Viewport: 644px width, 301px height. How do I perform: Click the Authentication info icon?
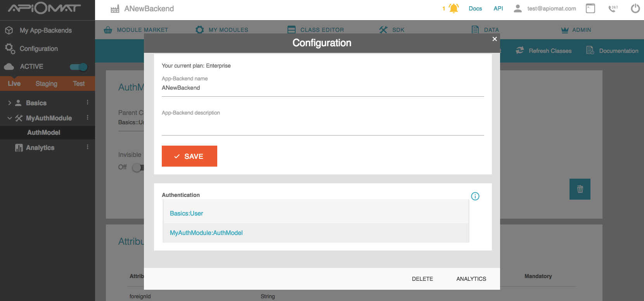475,196
